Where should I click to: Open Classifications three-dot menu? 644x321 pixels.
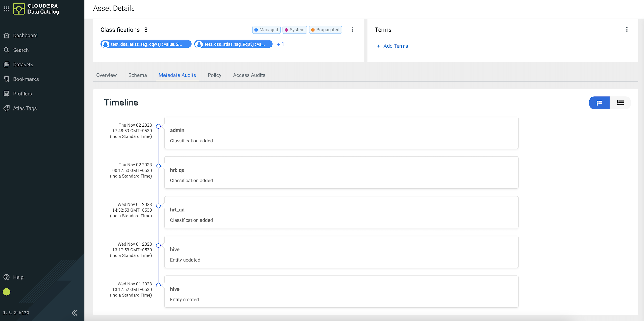click(x=352, y=29)
